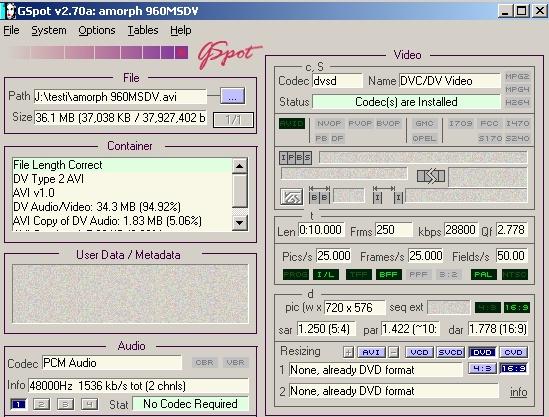Toggle the VBR audio indicator
The height and width of the screenshot is (417, 549).
click(x=235, y=362)
